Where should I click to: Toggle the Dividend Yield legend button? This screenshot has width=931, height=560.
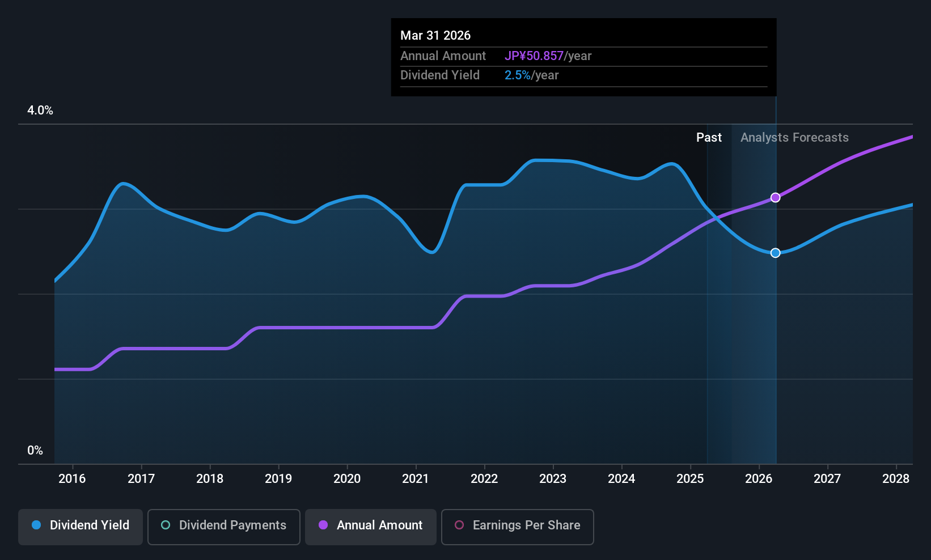pyautogui.click(x=81, y=526)
